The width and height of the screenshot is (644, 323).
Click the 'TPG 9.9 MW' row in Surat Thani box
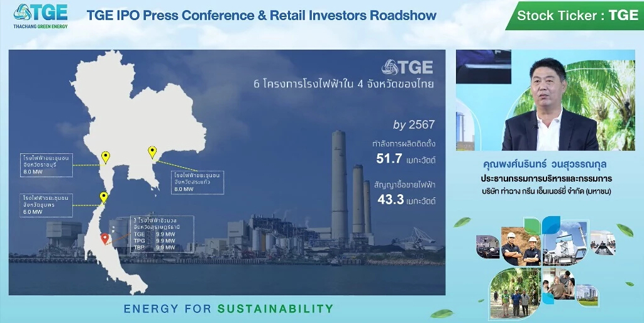click(155, 241)
